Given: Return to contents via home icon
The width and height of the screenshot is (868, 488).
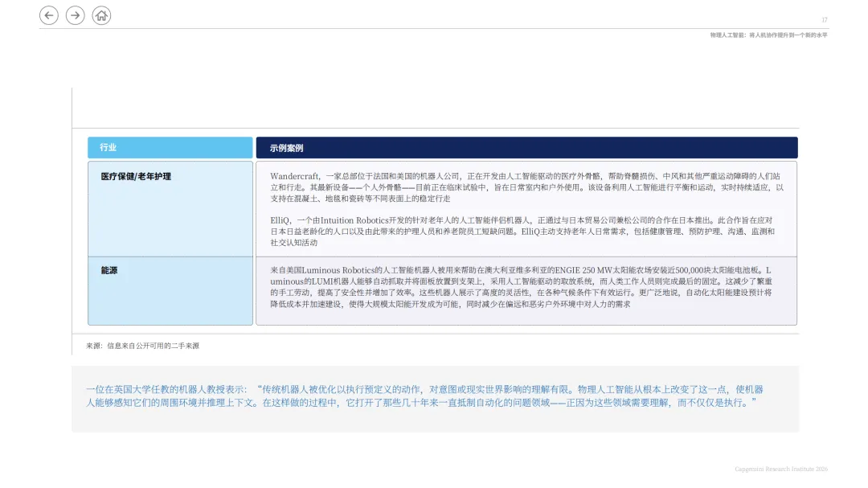Looking at the screenshot, I should [101, 15].
